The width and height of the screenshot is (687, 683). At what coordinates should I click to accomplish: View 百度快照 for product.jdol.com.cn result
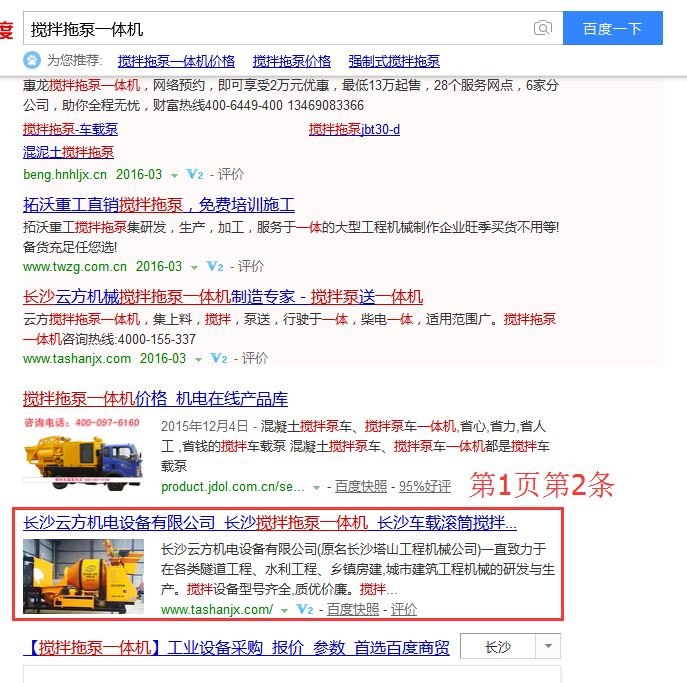tap(361, 487)
